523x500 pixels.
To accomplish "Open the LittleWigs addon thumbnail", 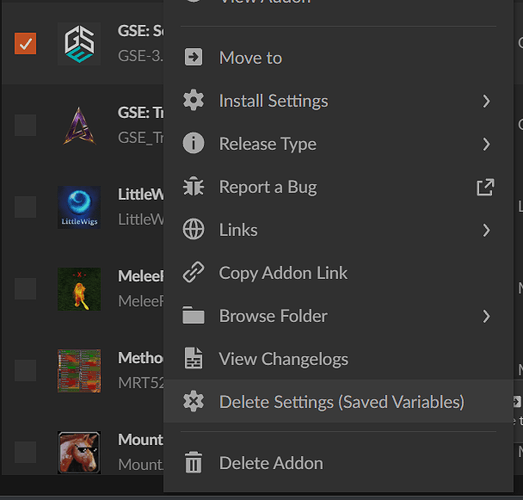I will coord(79,207).
